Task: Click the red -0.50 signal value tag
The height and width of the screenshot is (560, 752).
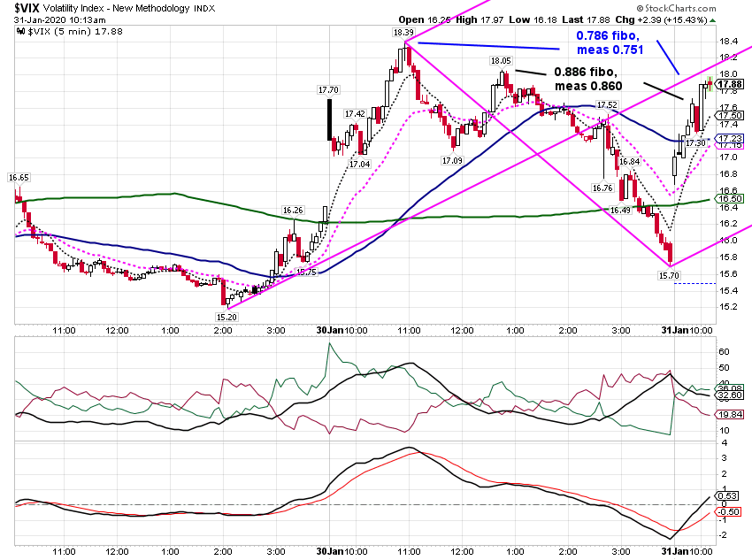Action: click(728, 511)
